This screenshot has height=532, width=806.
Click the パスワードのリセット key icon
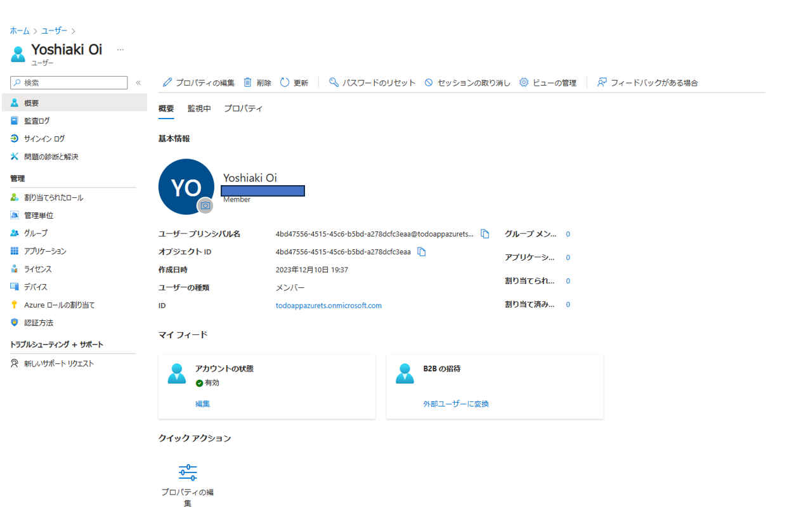click(x=334, y=82)
